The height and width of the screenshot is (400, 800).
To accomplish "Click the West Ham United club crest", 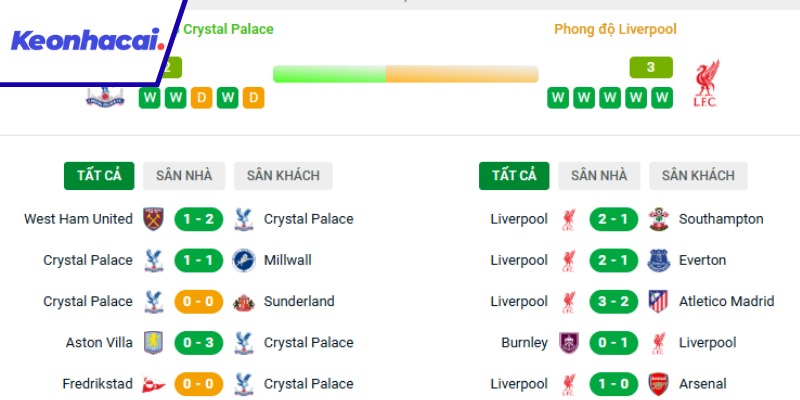I will (x=153, y=219).
